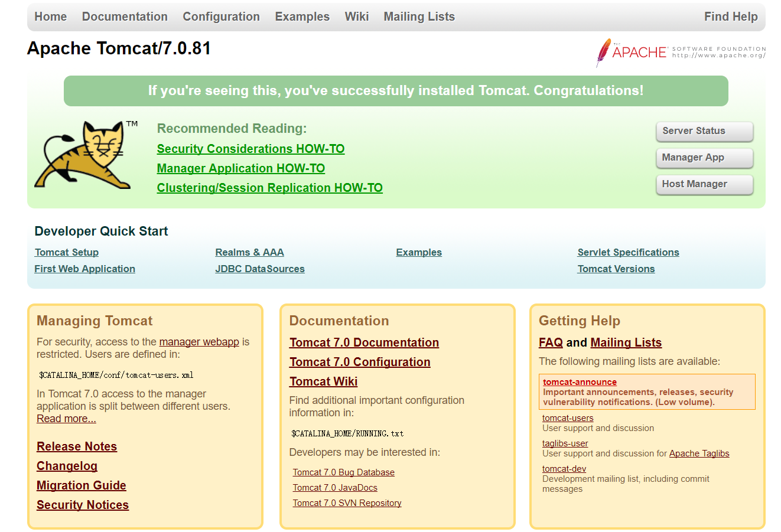Open Tomcat 7.0 SVN Repository link
The image size is (781, 532).
pos(347,503)
